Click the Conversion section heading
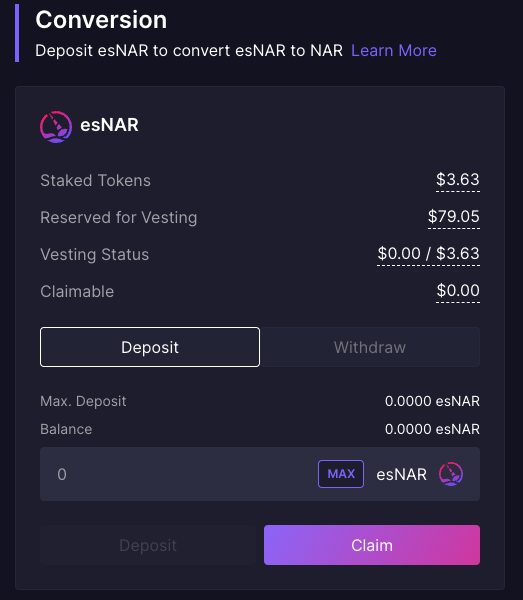The height and width of the screenshot is (600, 523). coord(101,20)
